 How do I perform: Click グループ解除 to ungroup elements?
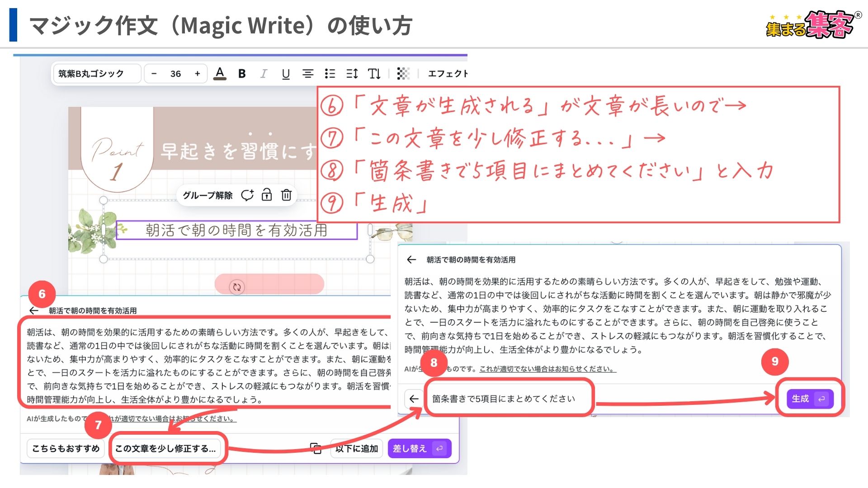coord(208,195)
